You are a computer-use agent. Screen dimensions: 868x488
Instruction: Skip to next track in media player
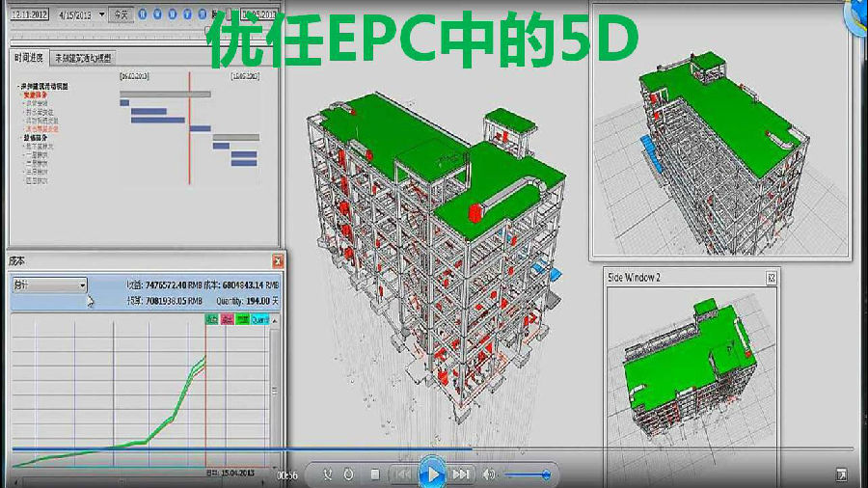pos(461,474)
